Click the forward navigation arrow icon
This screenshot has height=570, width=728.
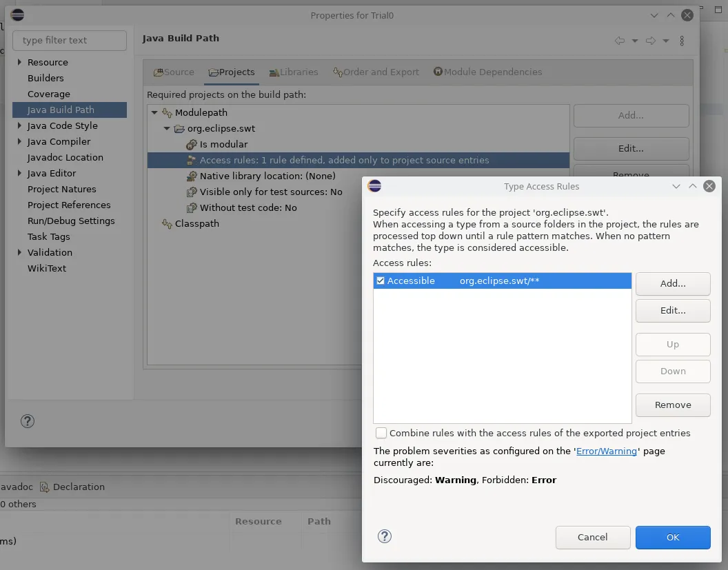click(651, 41)
